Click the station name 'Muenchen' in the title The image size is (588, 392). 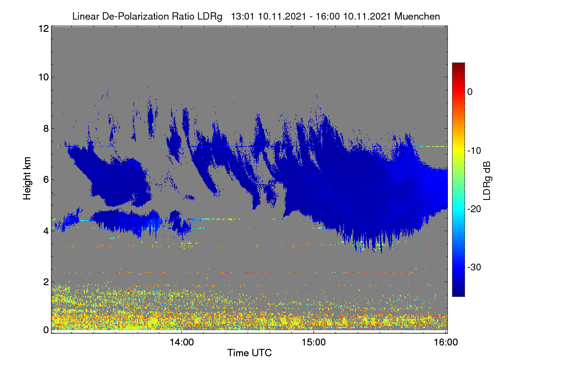(416, 16)
